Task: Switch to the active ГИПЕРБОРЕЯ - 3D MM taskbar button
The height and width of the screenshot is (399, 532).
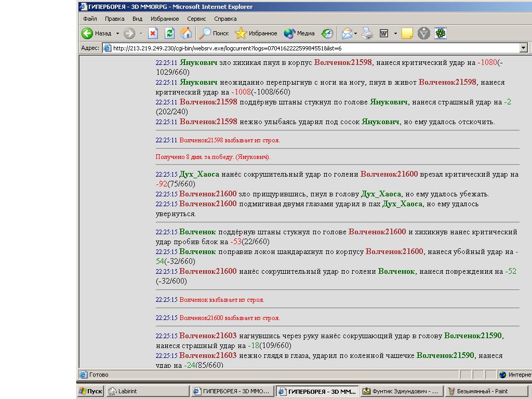Action: tap(317, 391)
